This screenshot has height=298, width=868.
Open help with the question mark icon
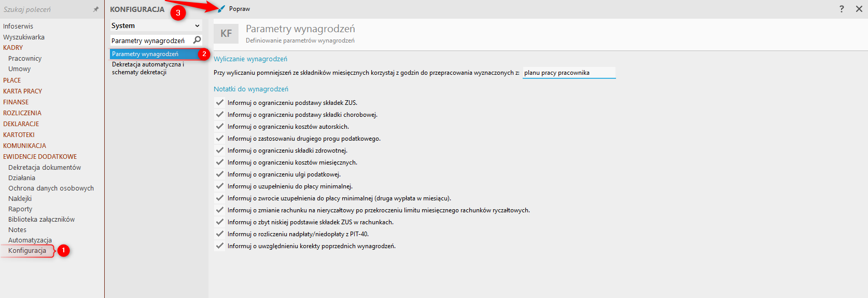coord(842,9)
